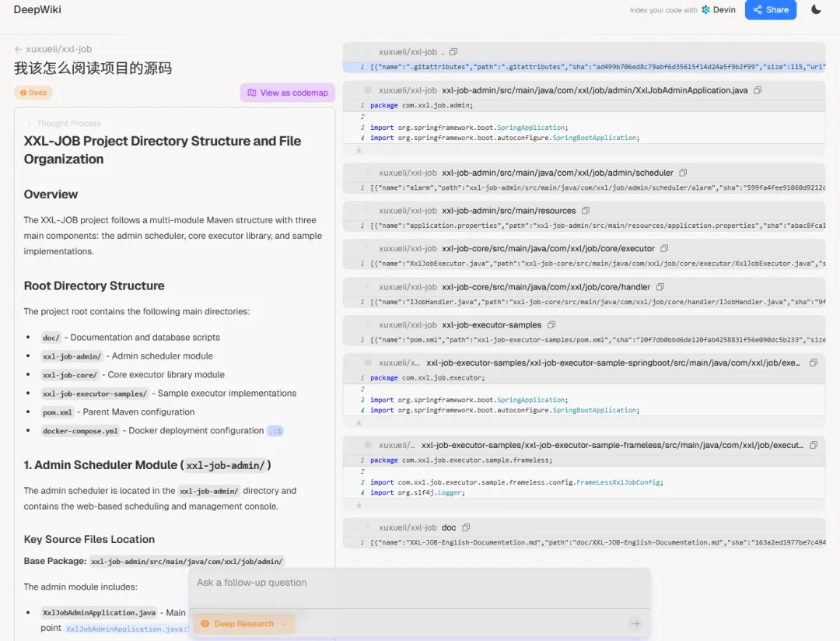Click the Overview heading
Image resolution: width=840 pixels, height=641 pixels.
51,194
